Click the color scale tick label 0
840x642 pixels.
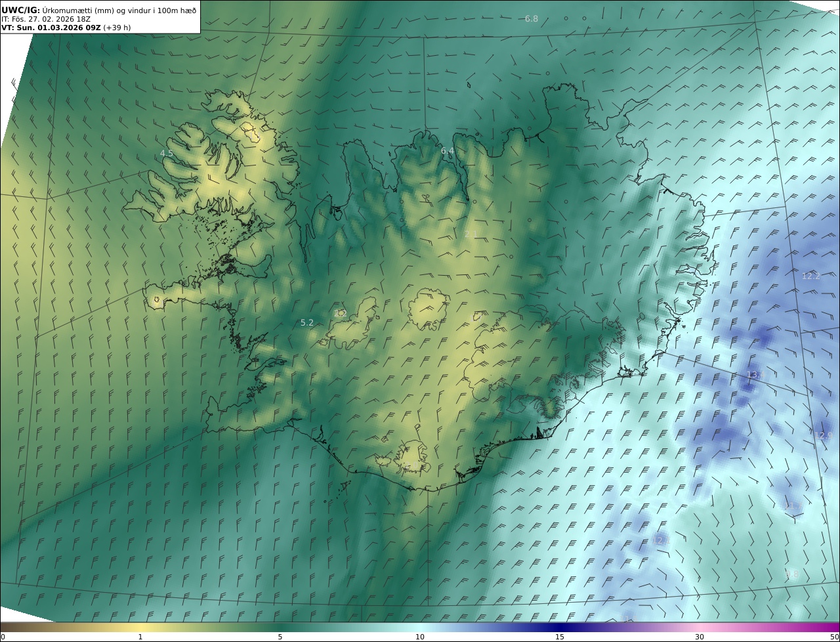(3, 637)
